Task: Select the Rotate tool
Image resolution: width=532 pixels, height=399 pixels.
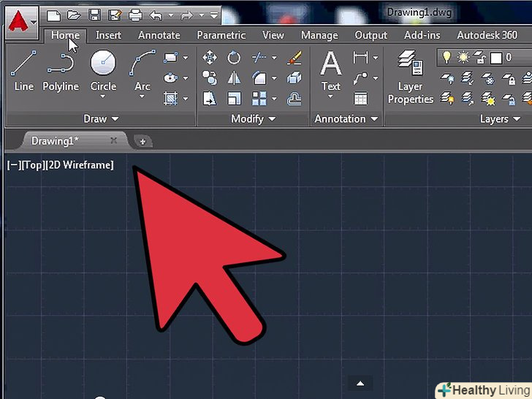Action: (x=234, y=58)
